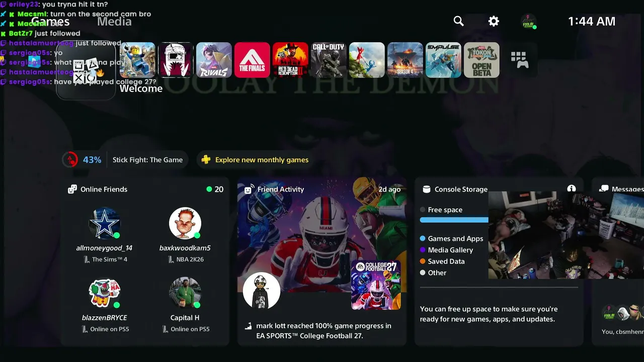Click the online friends count 20
Viewport: 644px width, 362px height.
(x=215, y=190)
